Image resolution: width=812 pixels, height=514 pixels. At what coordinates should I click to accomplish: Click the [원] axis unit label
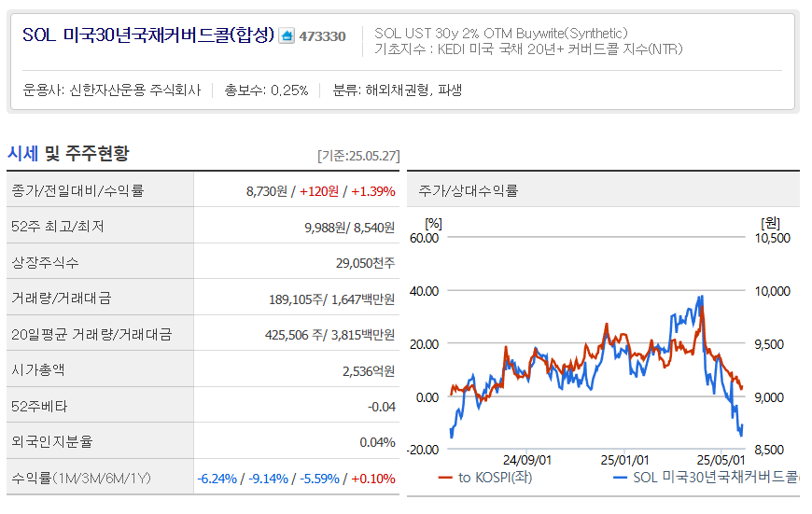771,223
